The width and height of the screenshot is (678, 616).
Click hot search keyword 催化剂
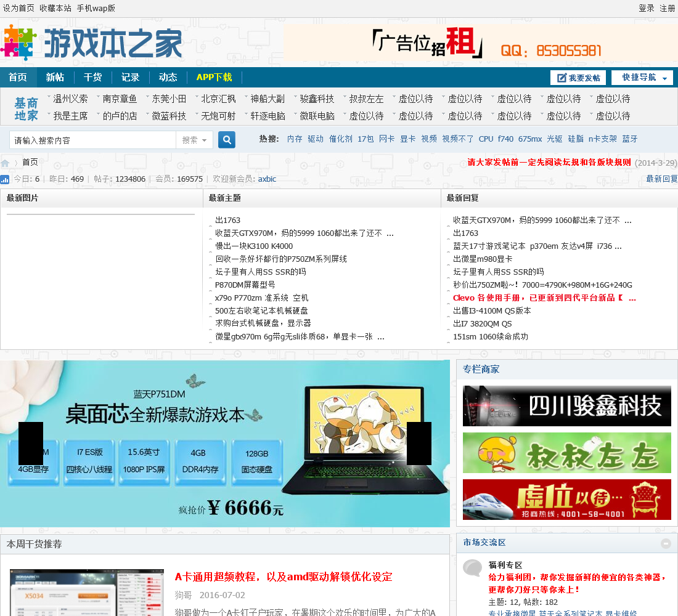point(340,139)
